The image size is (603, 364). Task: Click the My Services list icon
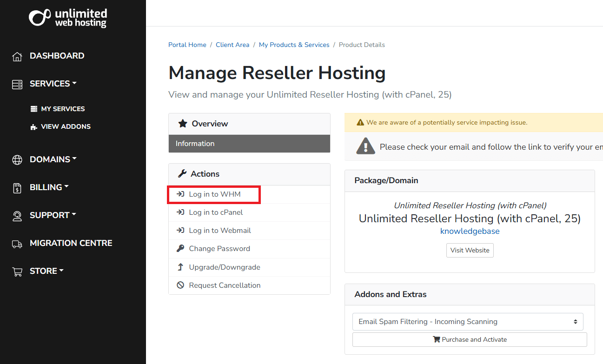click(34, 109)
